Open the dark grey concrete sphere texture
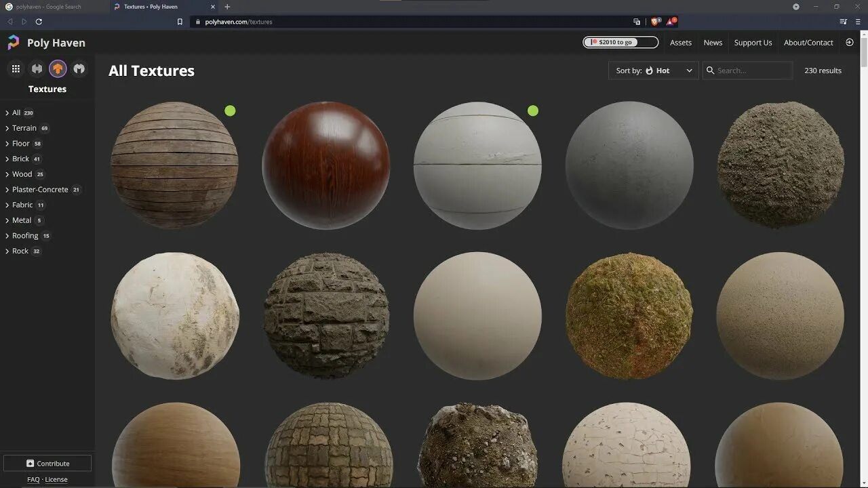The width and height of the screenshot is (868, 488). point(629,165)
